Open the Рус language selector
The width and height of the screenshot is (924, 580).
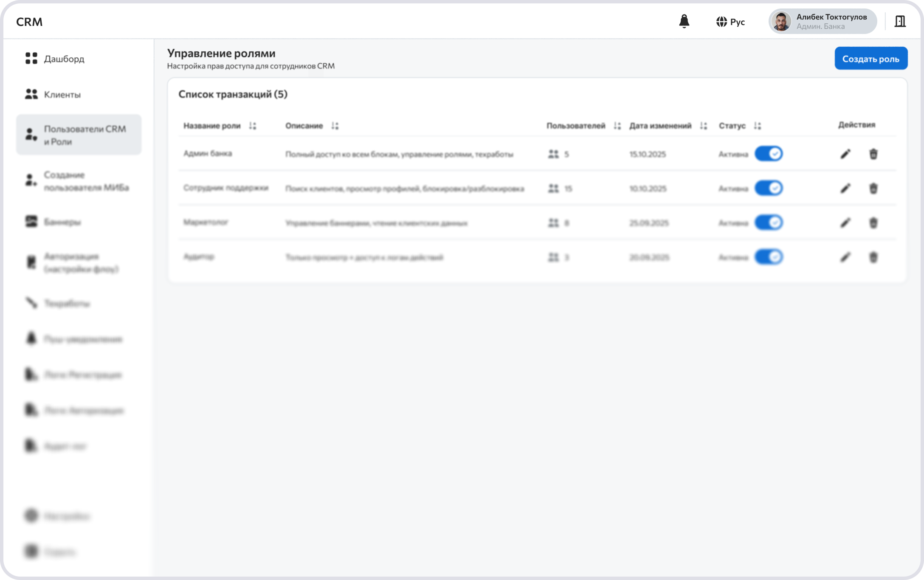(730, 22)
